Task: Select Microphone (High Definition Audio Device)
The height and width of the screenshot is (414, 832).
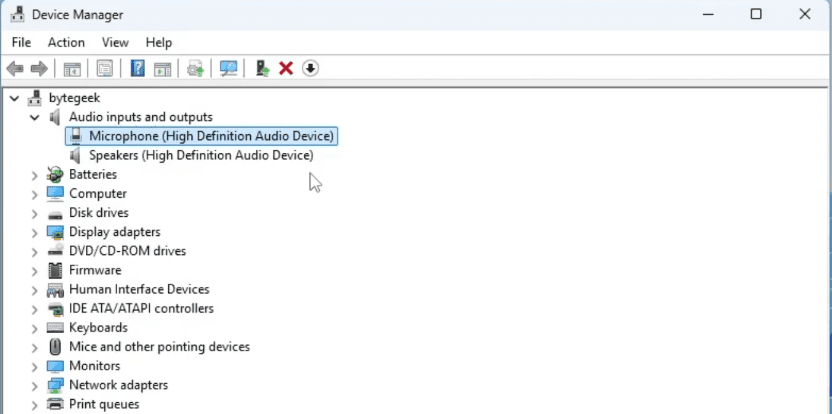Action: point(211,136)
